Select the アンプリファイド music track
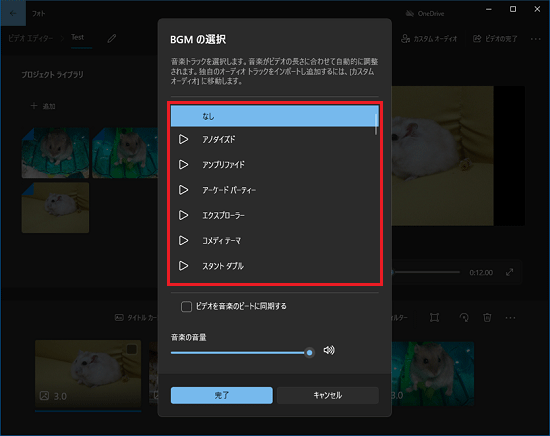The height and width of the screenshot is (436, 550). click(x=274, y=165)
